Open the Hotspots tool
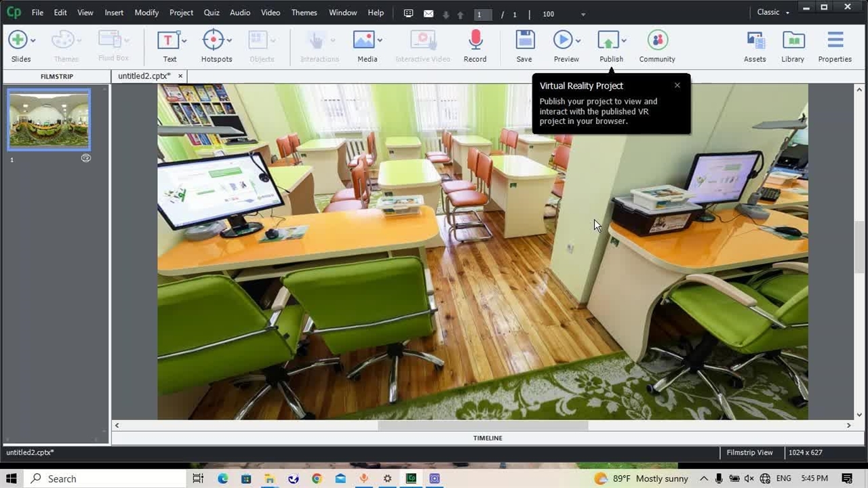The image size is (868, 488). pyautogui.click(x=214, y=40)
